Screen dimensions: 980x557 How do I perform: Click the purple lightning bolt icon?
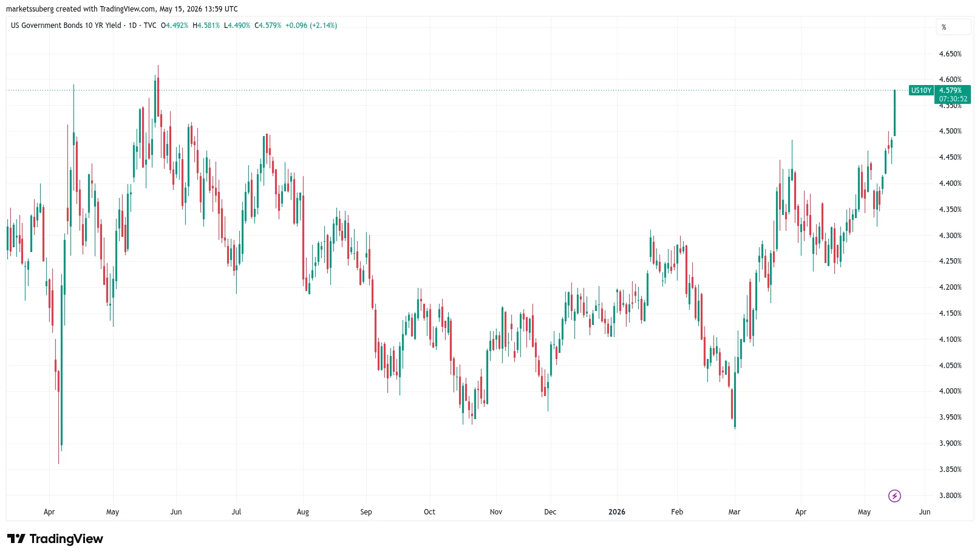[894, 496]
